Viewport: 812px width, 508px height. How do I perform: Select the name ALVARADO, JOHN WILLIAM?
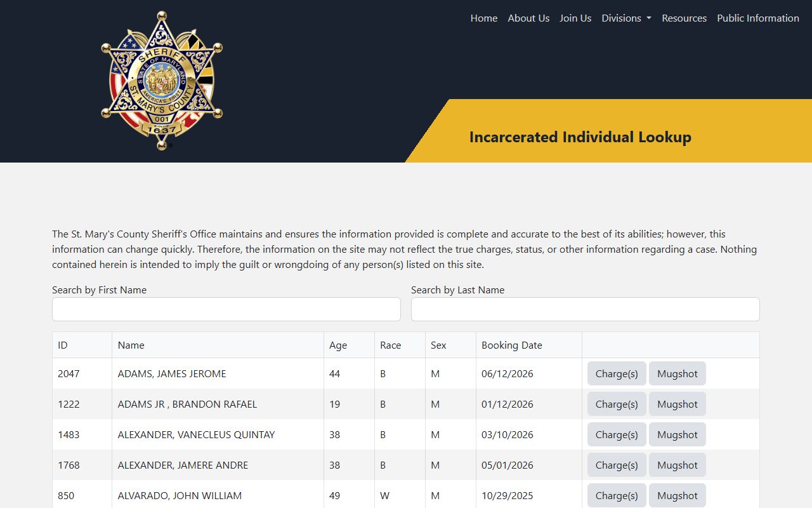(x=180, y=495)
